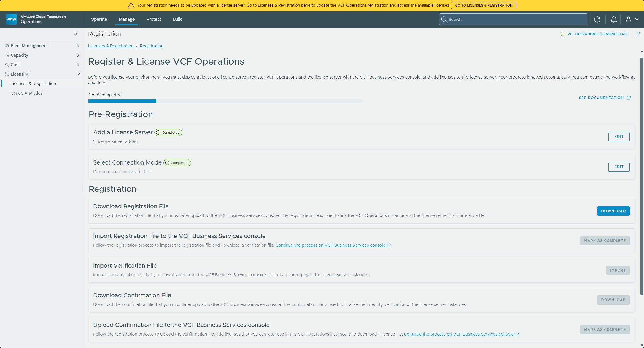The image size is (644, 348).
Task: Switch to the Protect tab
Action: tap(154, 19)
